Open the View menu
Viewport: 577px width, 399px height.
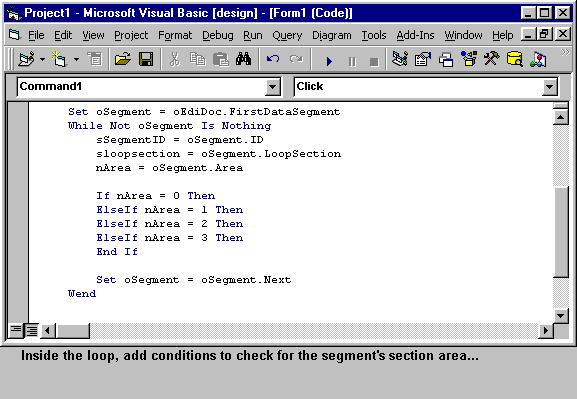pyautogui.click(x=93, y=35)
